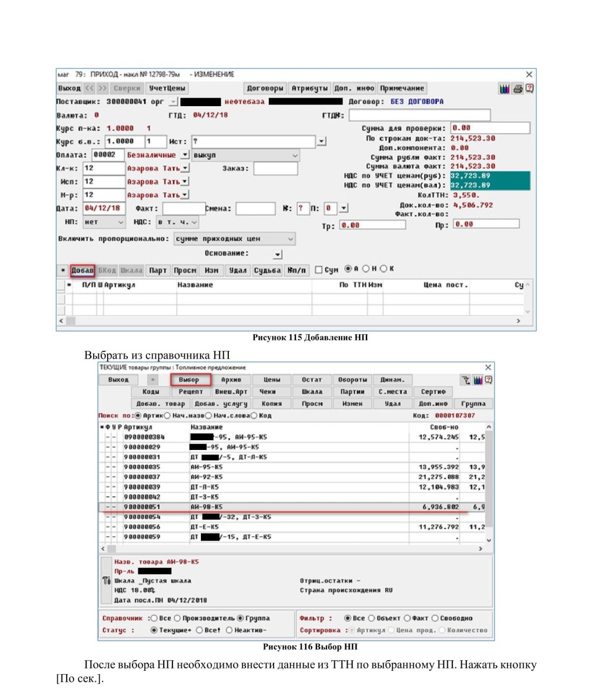Click the Партии button

[353, 392]
